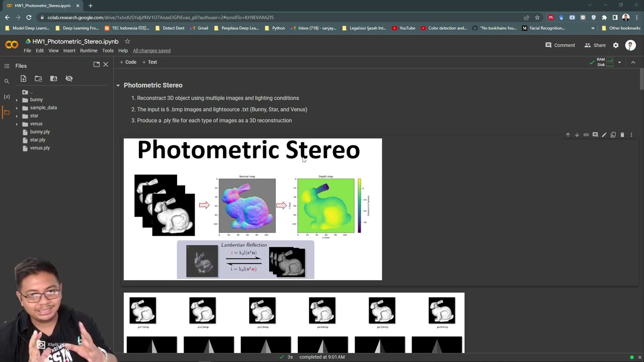Close the execution status bar
This screenshot has width=644, height=362.
639,357
